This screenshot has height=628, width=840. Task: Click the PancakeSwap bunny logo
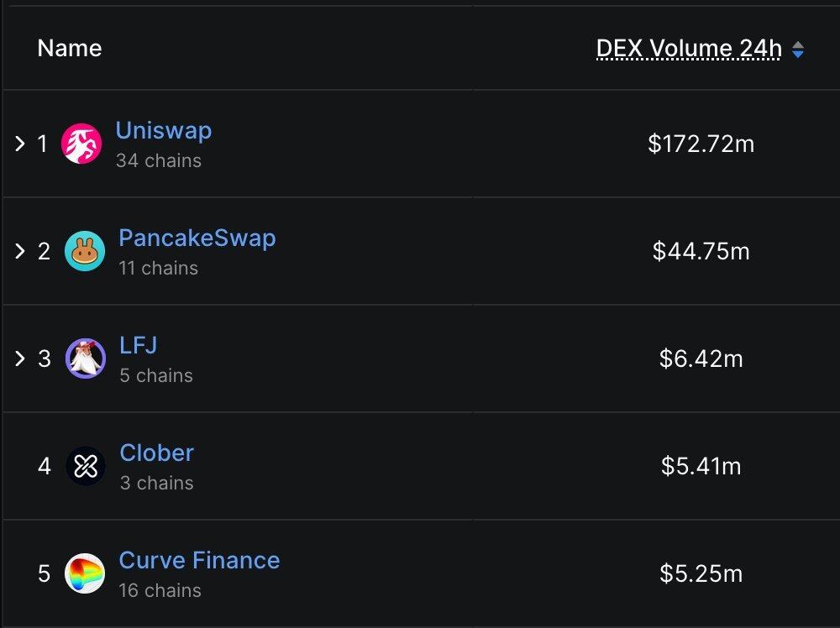(x=85, y=251)
